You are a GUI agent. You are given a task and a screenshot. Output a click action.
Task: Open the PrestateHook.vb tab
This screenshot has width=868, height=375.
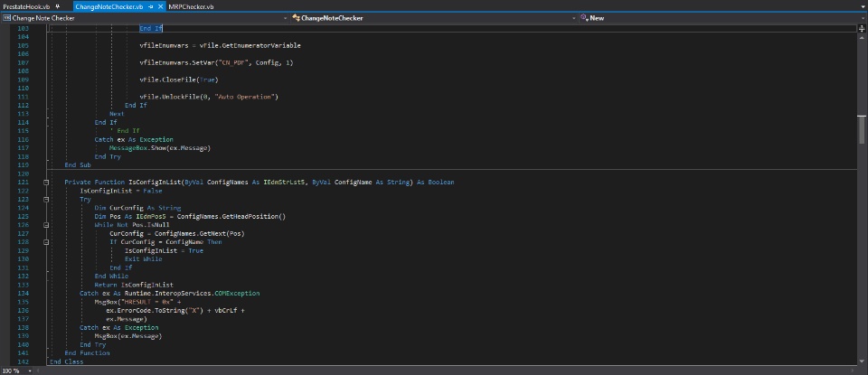25,5
